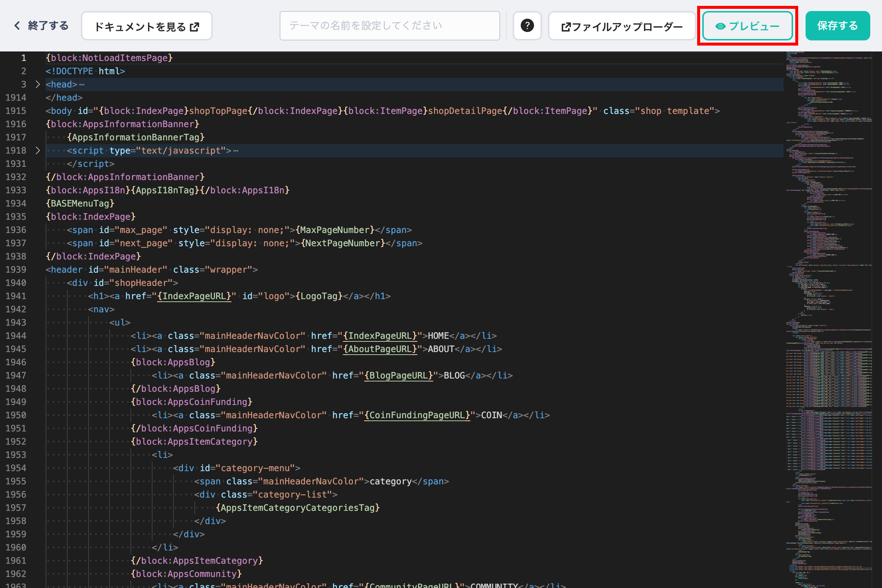Click the 保存する save button
The width and height of the screenshot is (882, 588).
(838, 26)
